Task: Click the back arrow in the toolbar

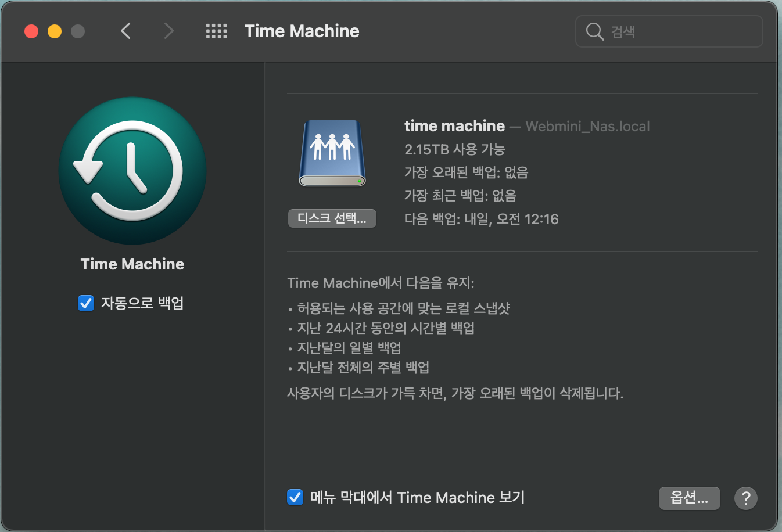Action: click(x=125, y=31)
